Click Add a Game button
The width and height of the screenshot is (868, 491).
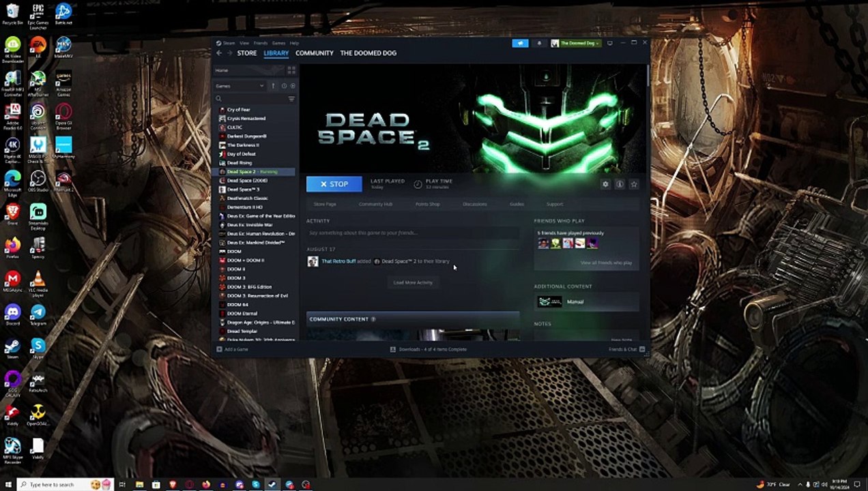[x=233, y=349]
